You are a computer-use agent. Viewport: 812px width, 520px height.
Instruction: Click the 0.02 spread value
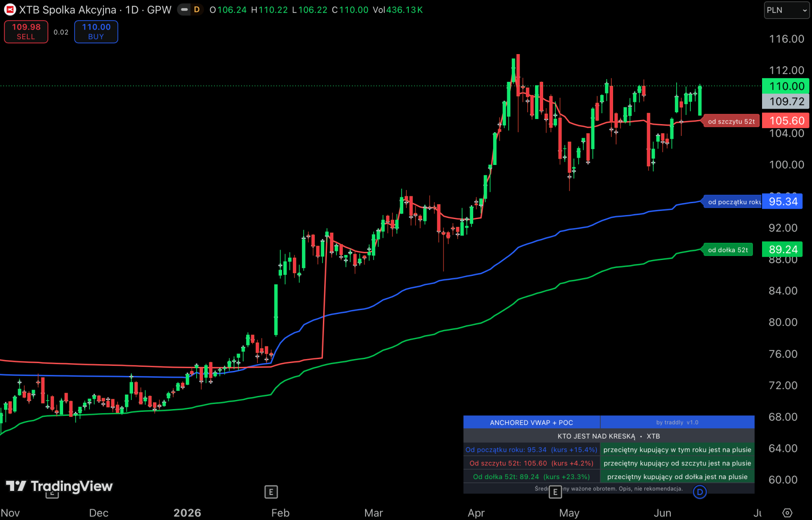(x=61, y=32)
